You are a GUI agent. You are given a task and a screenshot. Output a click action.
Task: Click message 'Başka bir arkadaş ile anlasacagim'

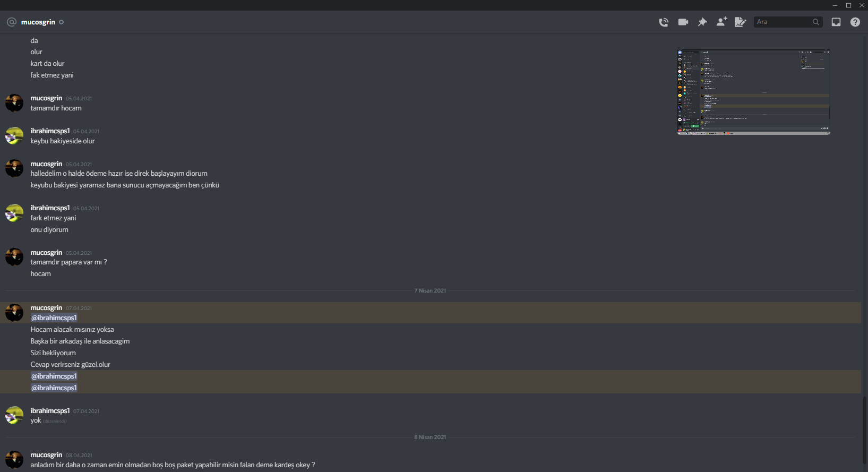coord(80,341)
